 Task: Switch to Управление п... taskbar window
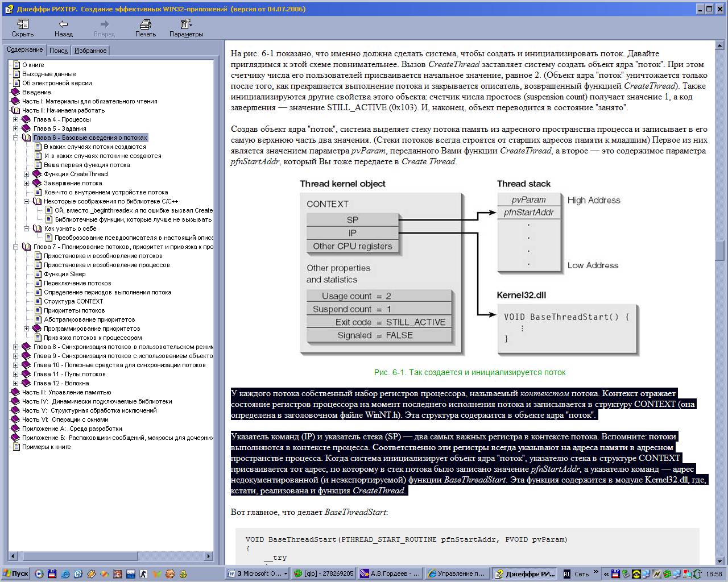point(457,574)
